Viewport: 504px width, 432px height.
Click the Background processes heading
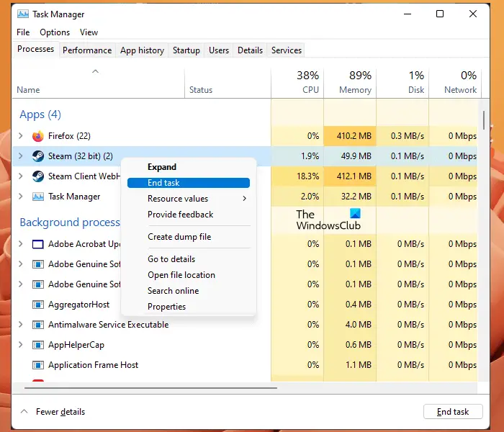70,222
